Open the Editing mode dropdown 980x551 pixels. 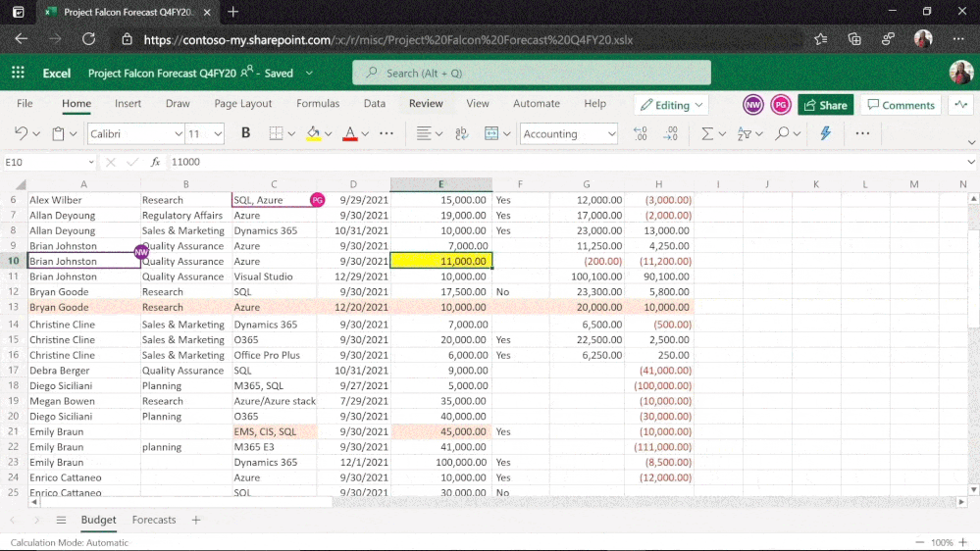click(x=671, y=105)
